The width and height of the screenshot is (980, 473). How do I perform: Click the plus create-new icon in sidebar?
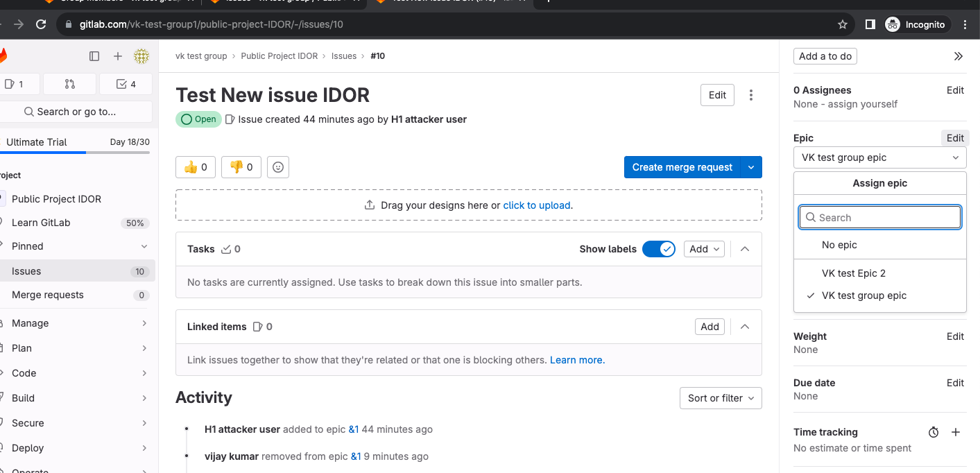click(118, 56)
